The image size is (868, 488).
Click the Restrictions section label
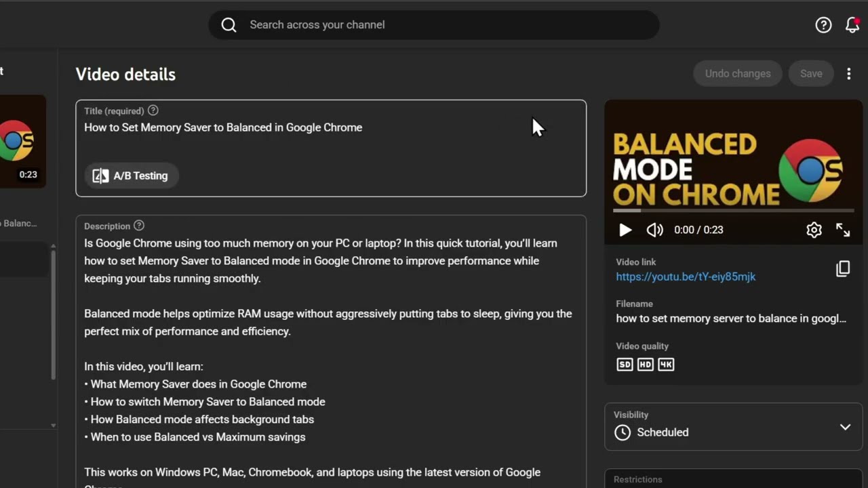pos(637,480)
